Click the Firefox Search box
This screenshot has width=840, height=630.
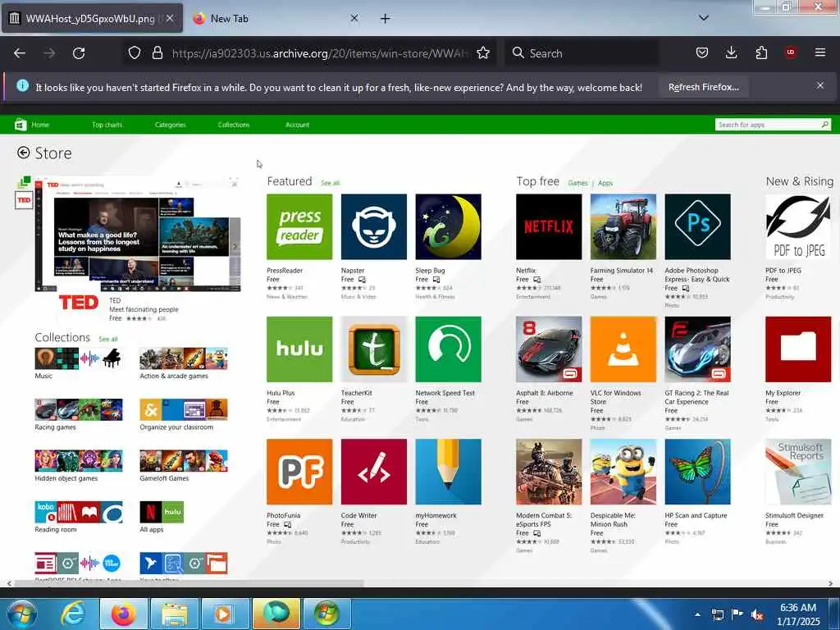[x=582, y=53]
